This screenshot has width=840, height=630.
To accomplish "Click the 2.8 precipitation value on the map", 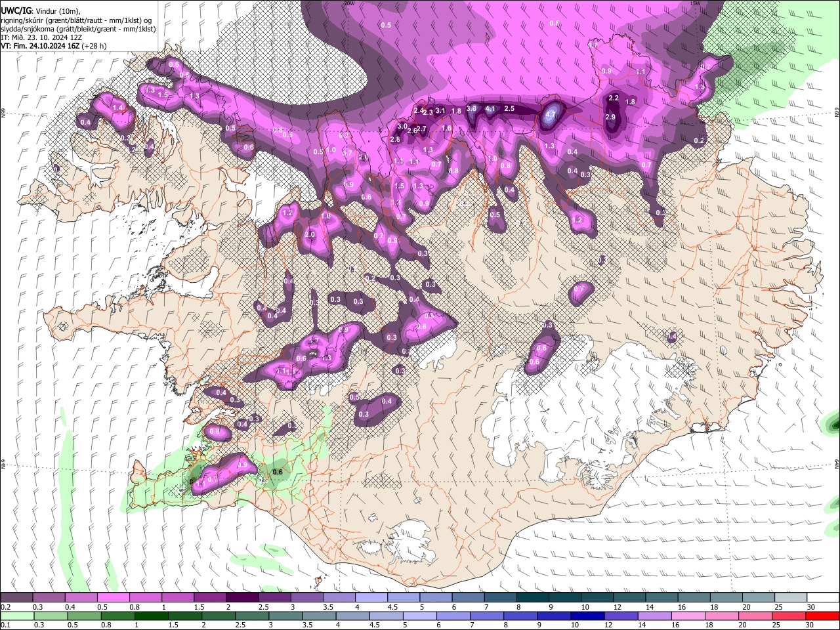I will click(395, 139).
